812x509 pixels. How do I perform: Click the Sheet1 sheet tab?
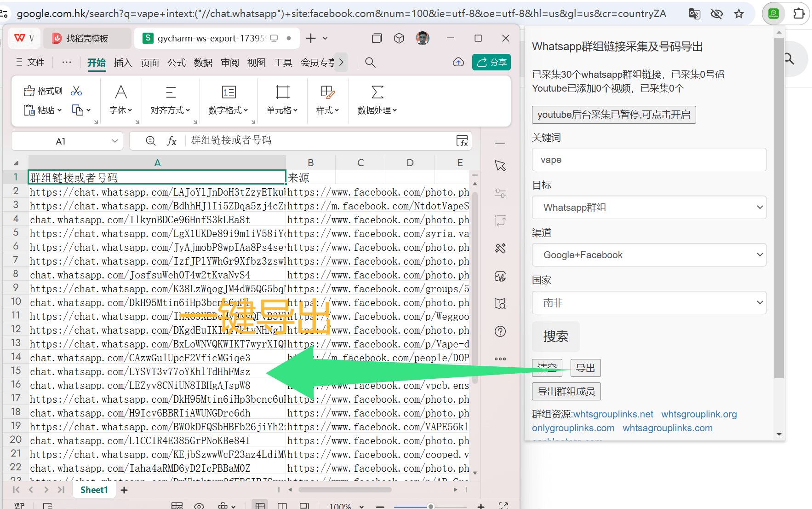(x=94, y=490)
